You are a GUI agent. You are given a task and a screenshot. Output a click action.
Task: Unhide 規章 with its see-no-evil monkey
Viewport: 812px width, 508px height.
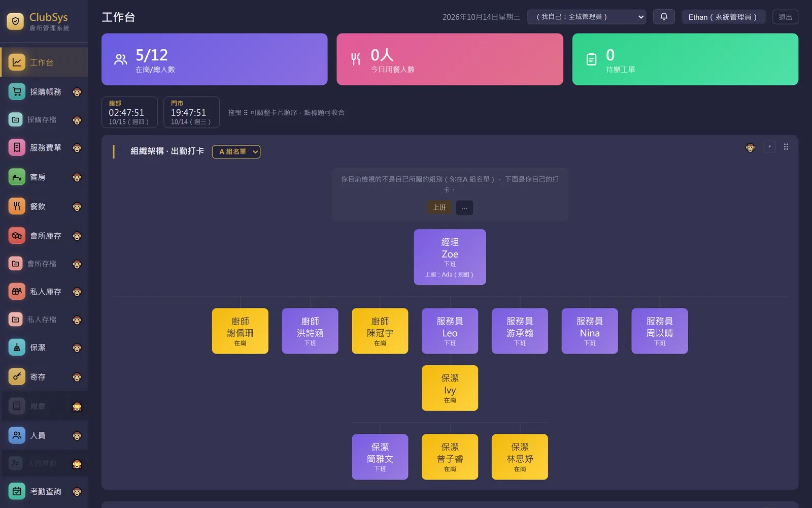tap(77, 406)
